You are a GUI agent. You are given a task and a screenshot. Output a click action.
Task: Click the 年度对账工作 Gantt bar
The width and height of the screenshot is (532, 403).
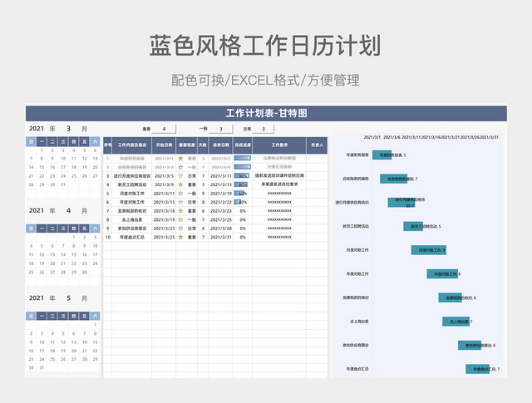pos(442,273)
